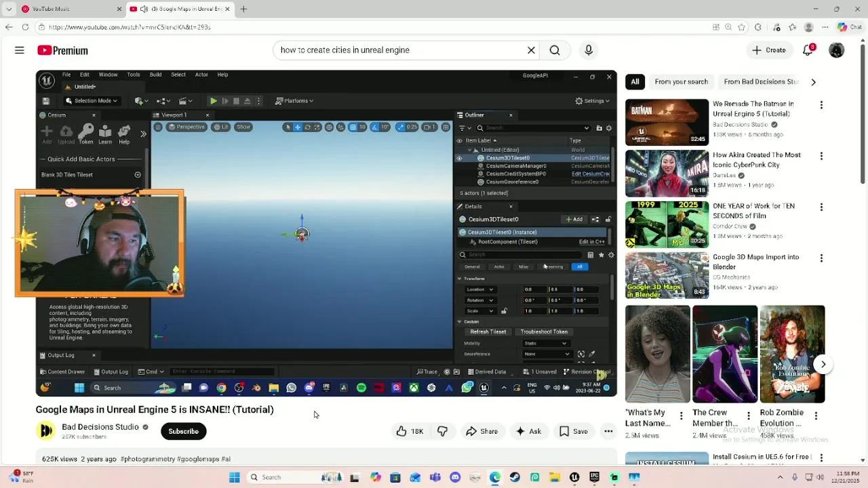Subscribe to Bad Decisions Studio

[x=183, y=431]
